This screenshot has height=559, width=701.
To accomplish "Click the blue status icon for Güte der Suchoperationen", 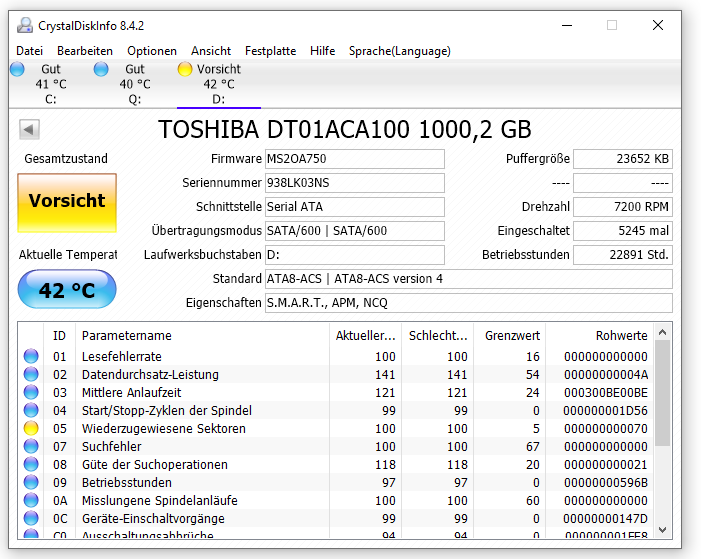I will [31, 464].
